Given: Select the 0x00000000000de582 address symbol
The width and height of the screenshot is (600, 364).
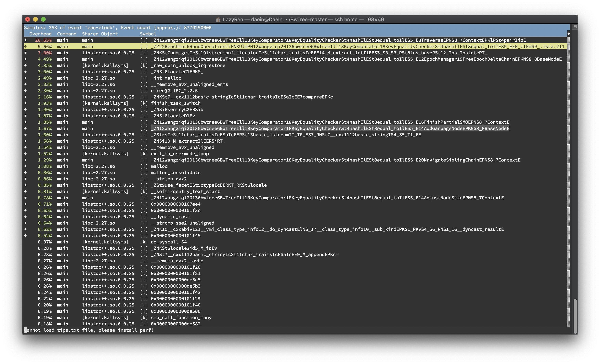Looking at the screenshot, I should tap(176, 324).
